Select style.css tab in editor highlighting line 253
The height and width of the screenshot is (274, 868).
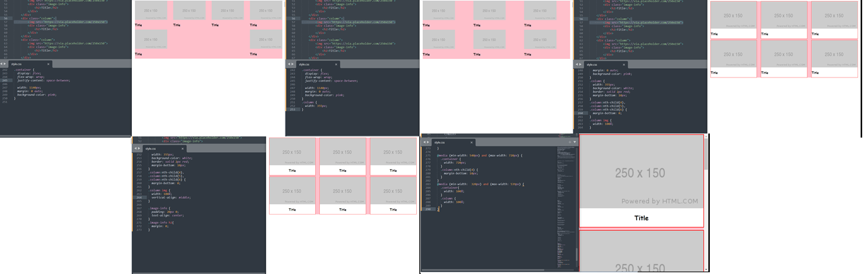(319, 64)
